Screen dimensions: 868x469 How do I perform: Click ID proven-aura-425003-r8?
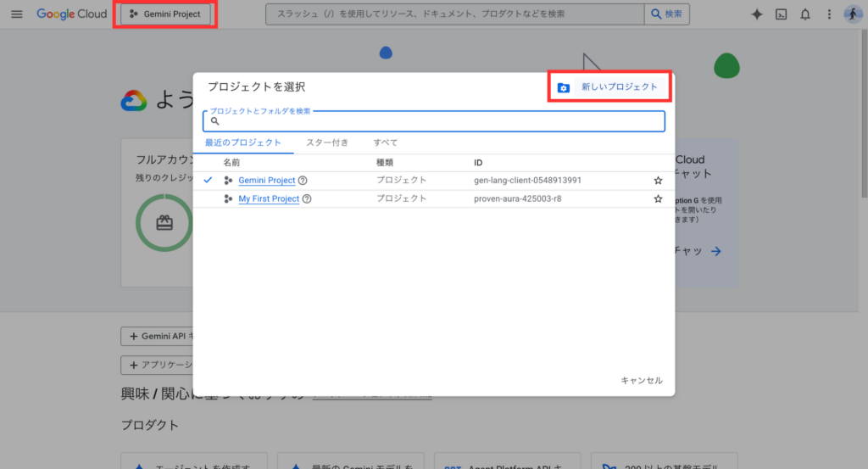pyautogui.click(x=518, y=198)
